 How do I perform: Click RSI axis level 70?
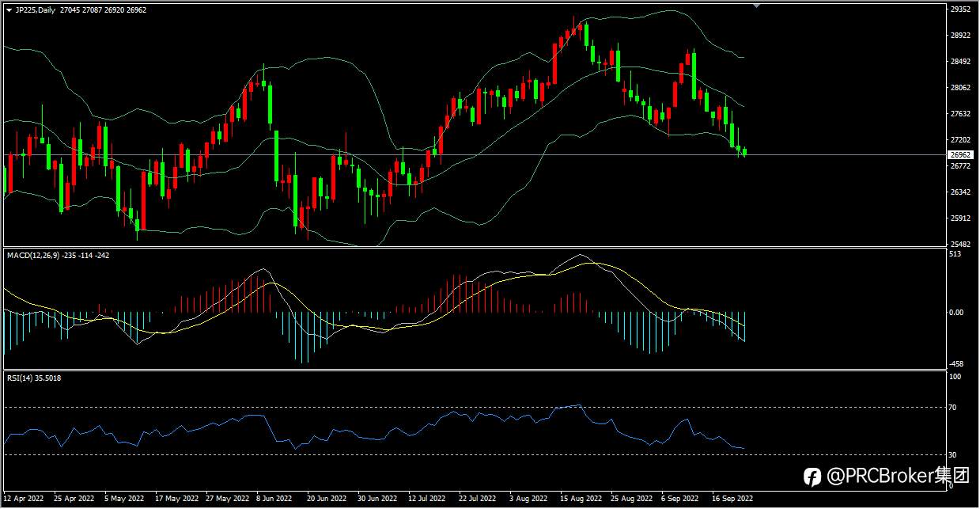(953, 408)
